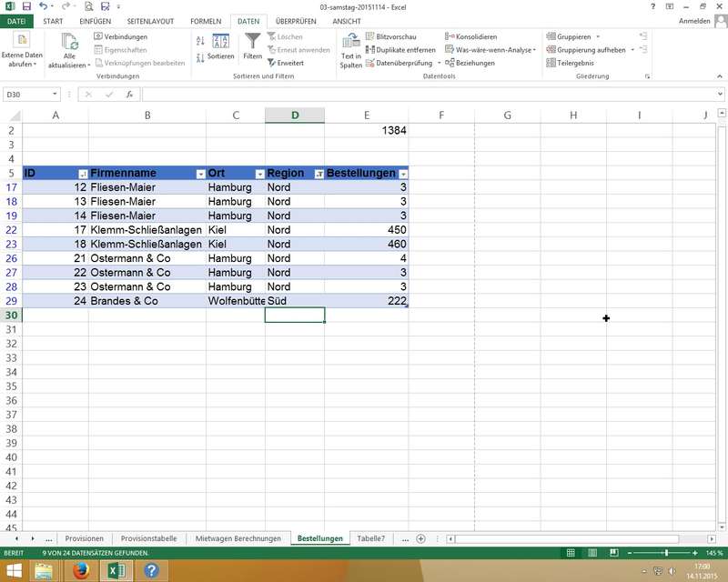
Task: Select the Wolfenbütte cell
Action: pos(236,301)
